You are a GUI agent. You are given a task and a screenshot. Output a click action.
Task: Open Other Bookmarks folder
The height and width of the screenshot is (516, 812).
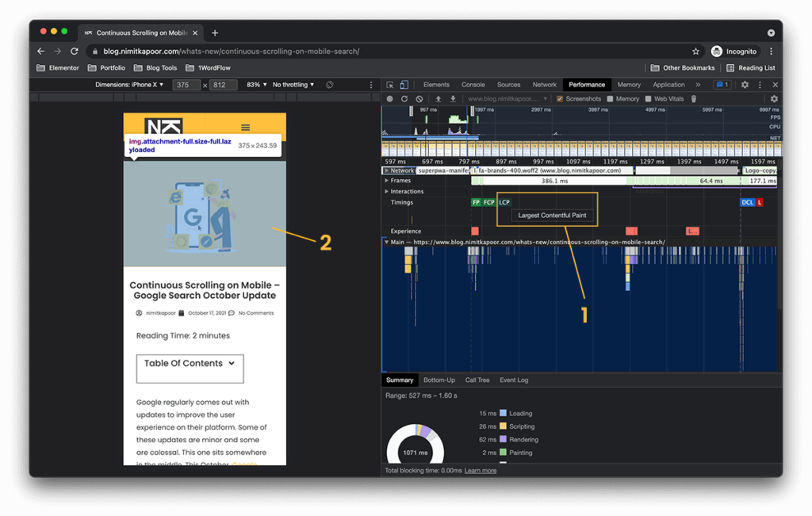[x=683, y=68]
